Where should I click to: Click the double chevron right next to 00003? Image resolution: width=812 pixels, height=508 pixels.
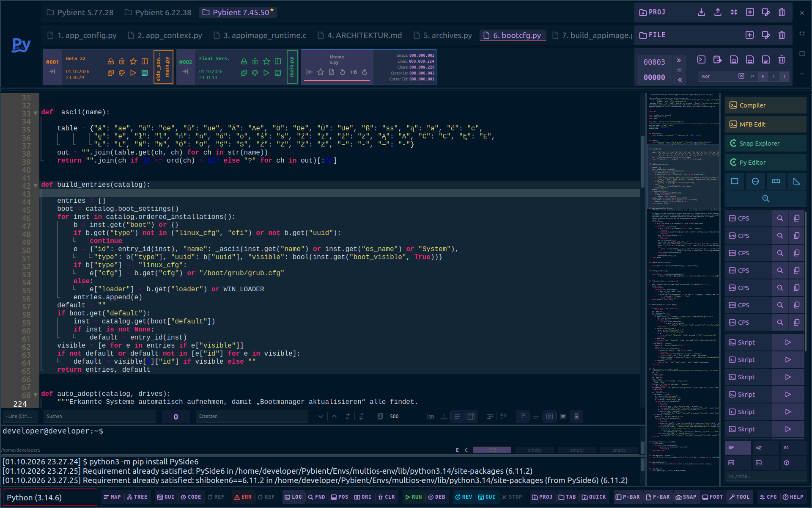click(x=679, y=61)
